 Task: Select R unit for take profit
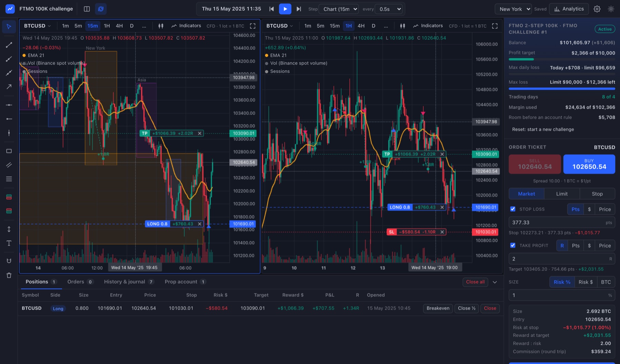click(x=562, y=246)
